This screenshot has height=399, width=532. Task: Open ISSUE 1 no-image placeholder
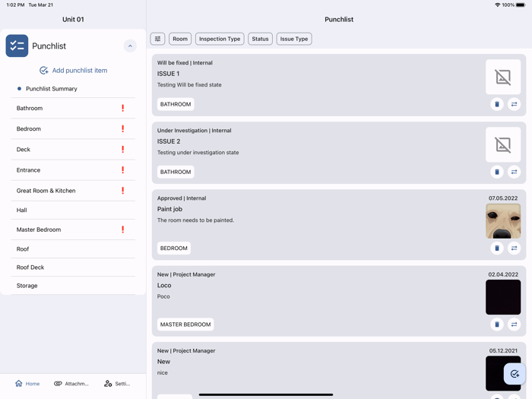click(x=503, y=77)
